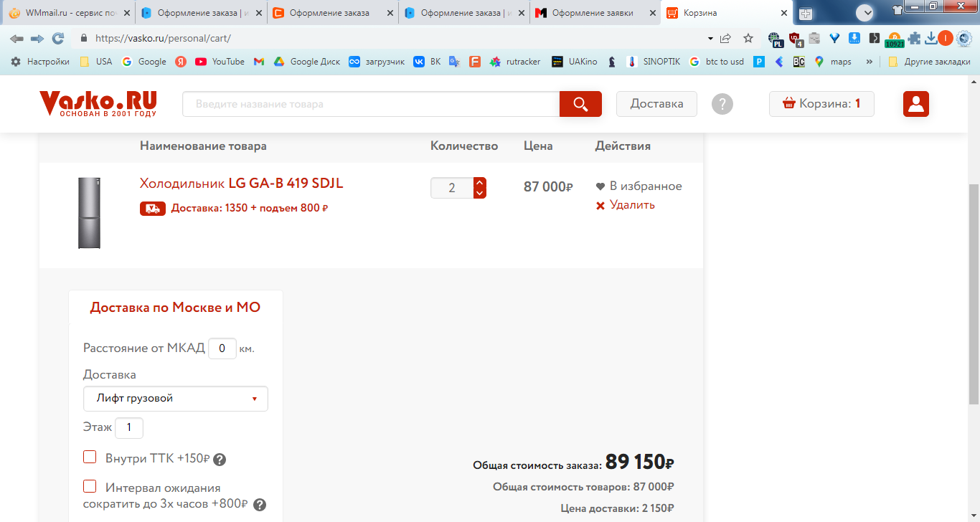Open browser downloads arrow icon

[931, 38]
